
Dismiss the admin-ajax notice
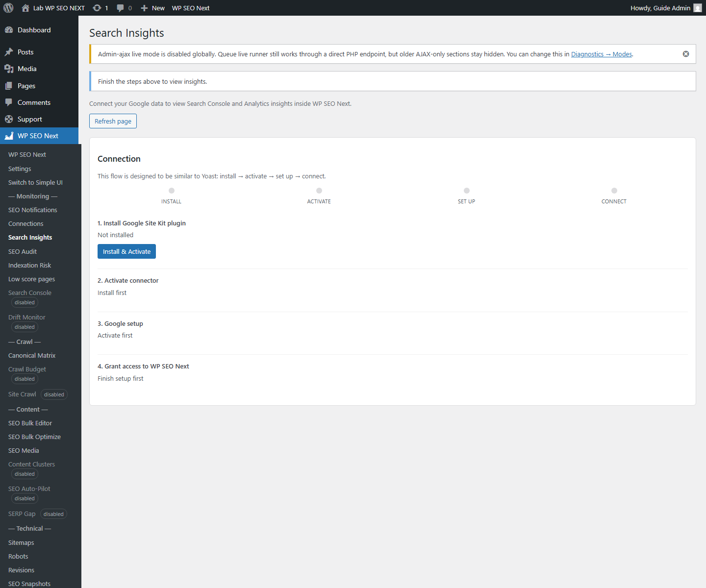686,54
